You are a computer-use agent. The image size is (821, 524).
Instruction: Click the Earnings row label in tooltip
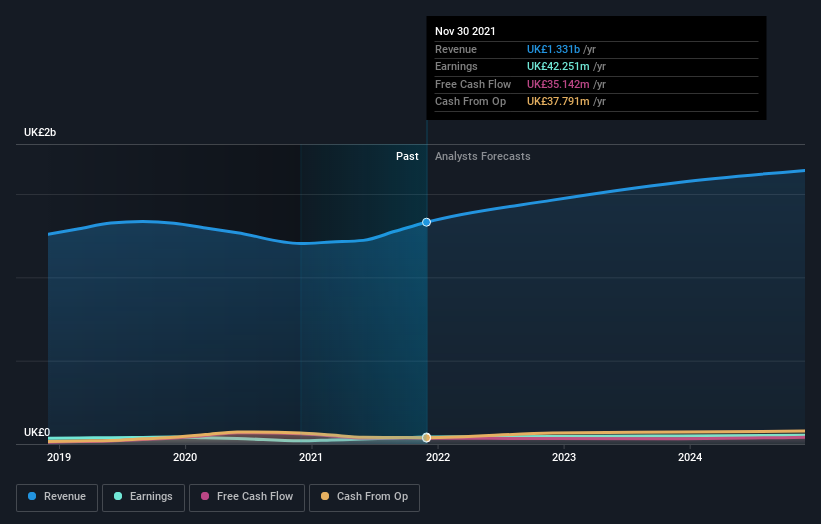point(456,66)
